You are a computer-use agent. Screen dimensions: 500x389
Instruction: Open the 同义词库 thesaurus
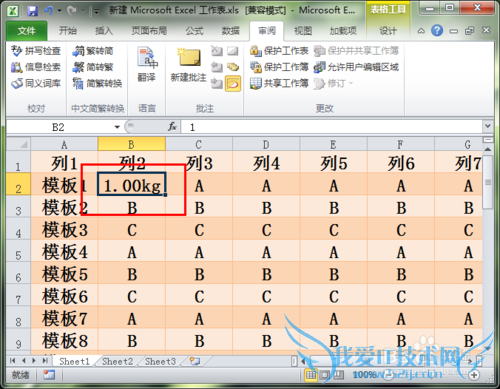pos(36,83)
